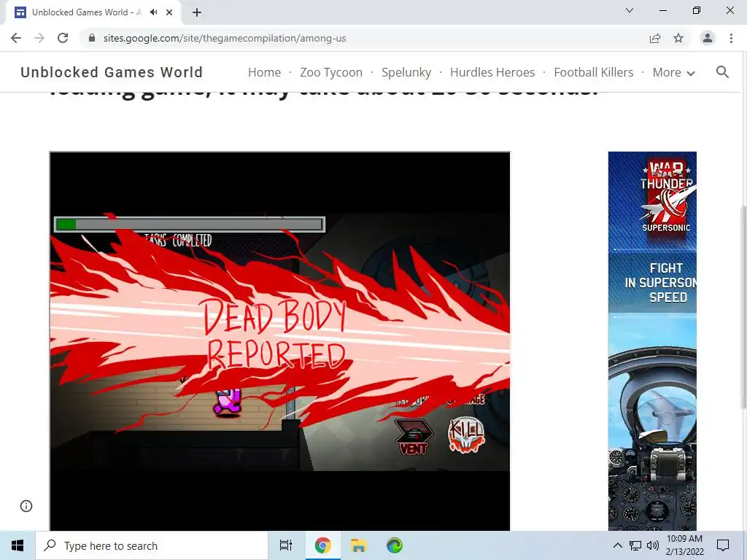Select the pink crewmate character
This screenshot has width=747, height=560.
[x=228, y=401]
